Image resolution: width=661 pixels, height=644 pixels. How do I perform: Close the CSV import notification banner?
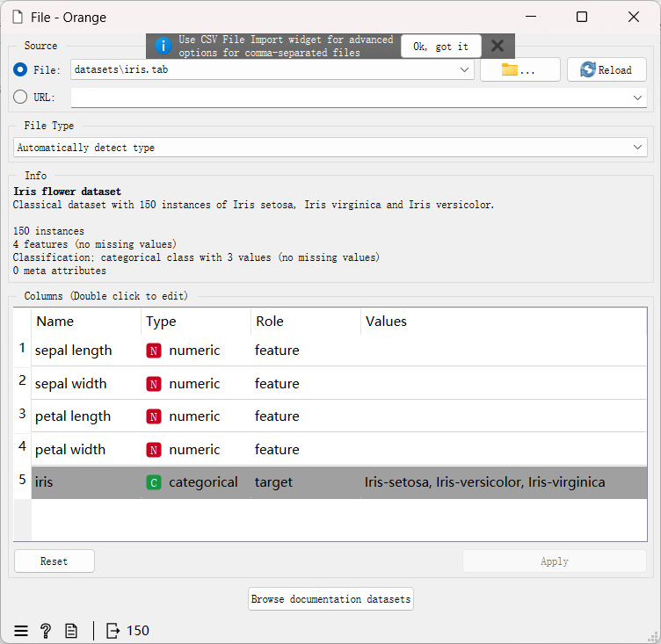click(498, 46)
